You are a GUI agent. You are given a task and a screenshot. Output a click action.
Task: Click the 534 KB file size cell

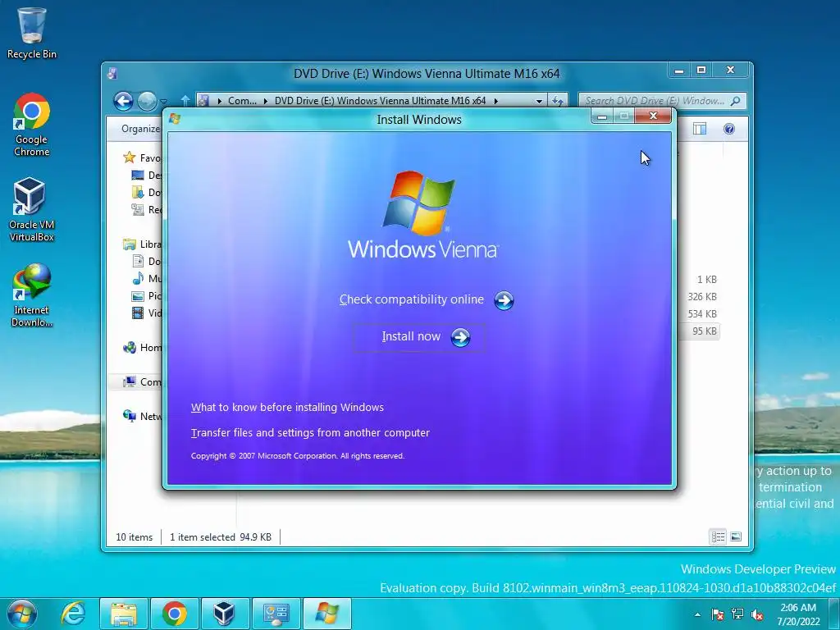pos(702,314)
